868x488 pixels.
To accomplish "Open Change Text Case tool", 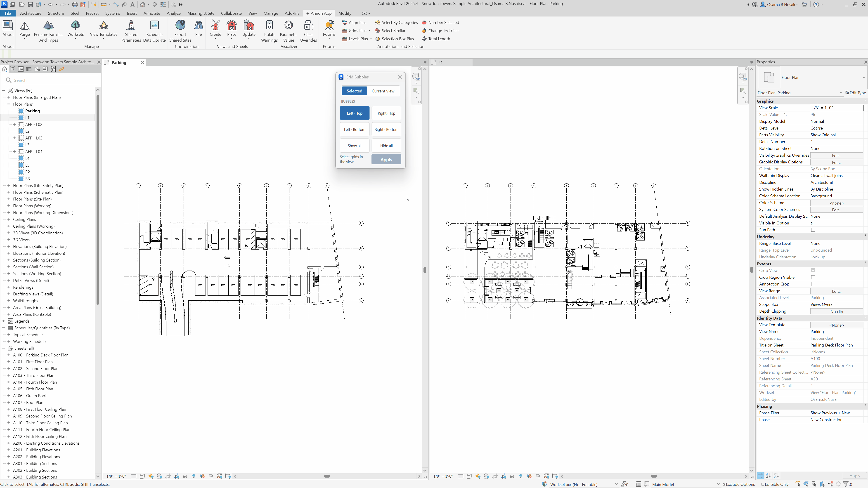I will click(440, 31).
